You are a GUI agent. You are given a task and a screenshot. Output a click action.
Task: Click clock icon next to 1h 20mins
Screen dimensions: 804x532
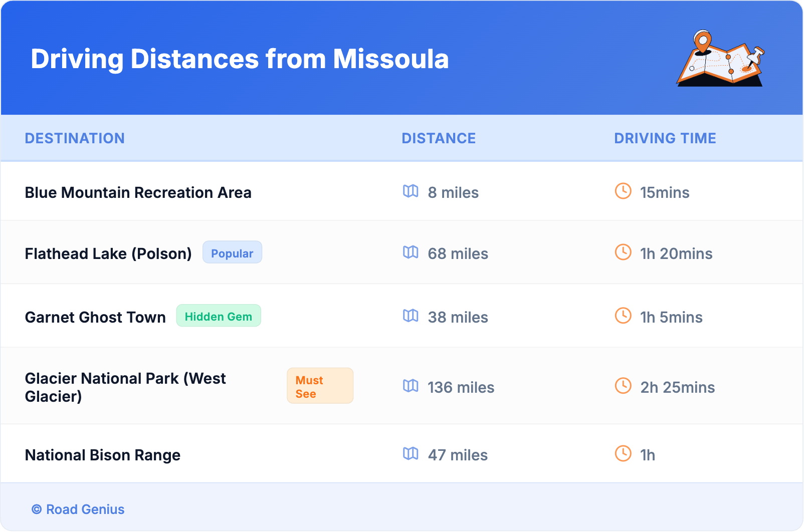point(623,252)
